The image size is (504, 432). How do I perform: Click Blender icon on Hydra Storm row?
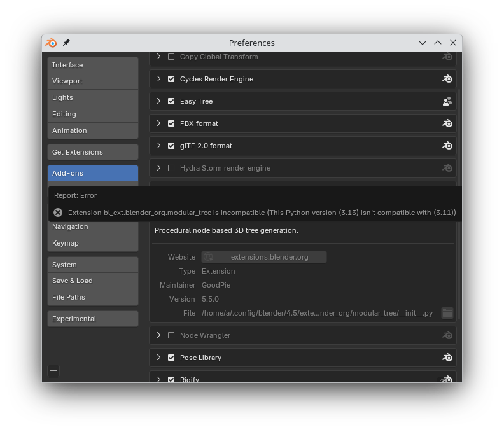[x=447, y=168]
